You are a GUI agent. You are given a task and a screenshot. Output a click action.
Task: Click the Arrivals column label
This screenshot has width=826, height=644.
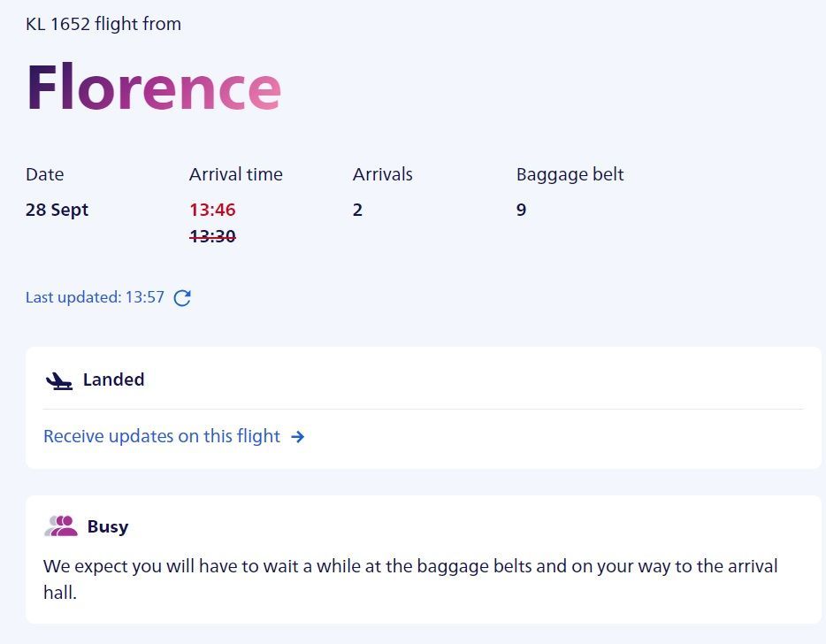pyautogui.click(x=382, y=174)
